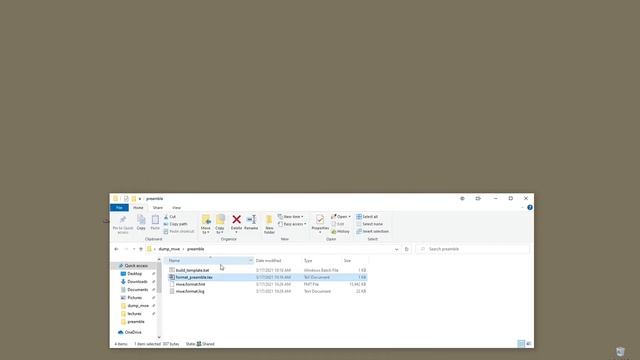Switch to the Share ribbon tab
The image size is (640, 360).
pyautogui.click(x=158, y=208)
